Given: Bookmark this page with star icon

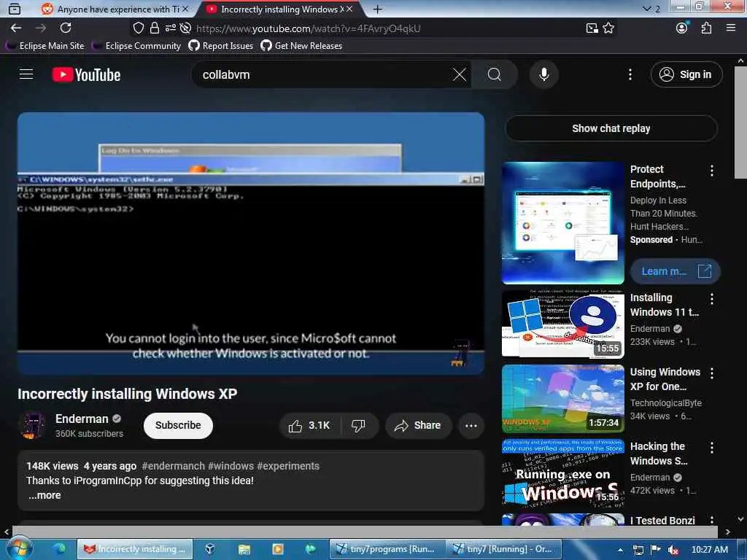Looking at the screenshot, I should coord(608,28).
